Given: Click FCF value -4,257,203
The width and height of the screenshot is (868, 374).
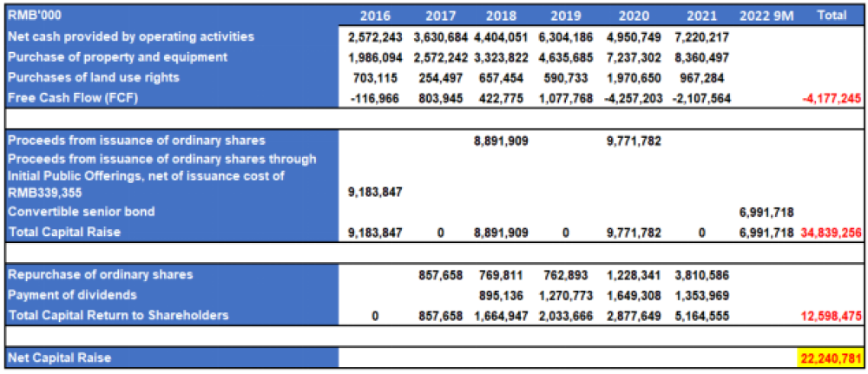Looking at the screenshot, I should point(635,98).
